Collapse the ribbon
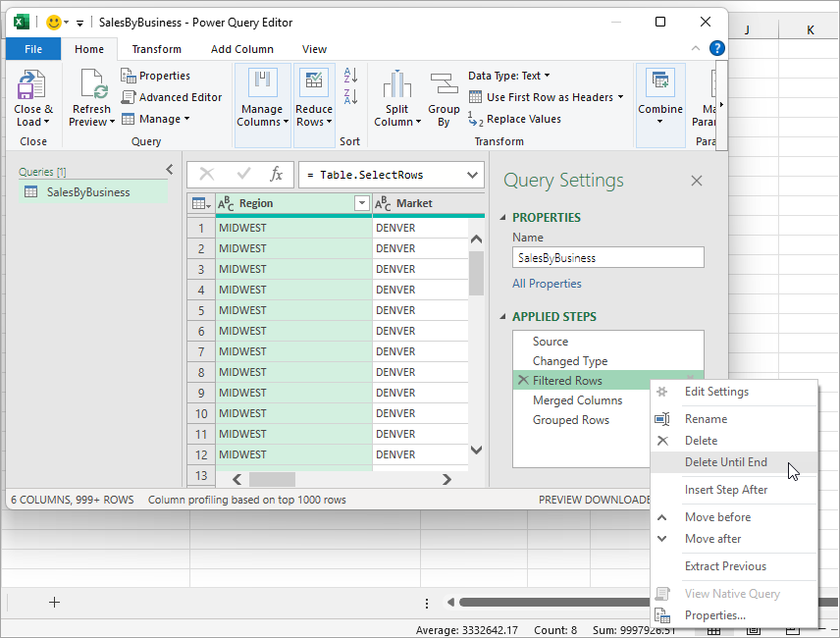Viewport: 840px width, 638px height. [696, 48]
